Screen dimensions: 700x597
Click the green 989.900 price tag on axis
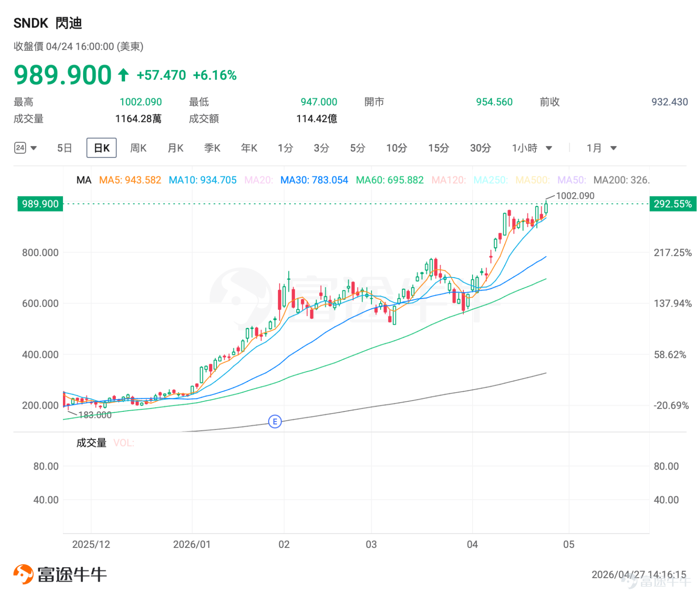(40, 204)
